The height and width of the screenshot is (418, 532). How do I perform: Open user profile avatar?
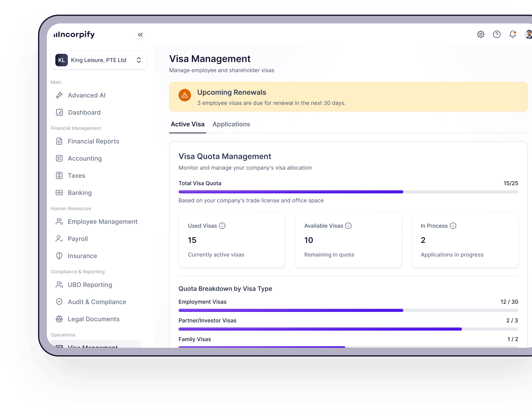(x=529, y=34)
